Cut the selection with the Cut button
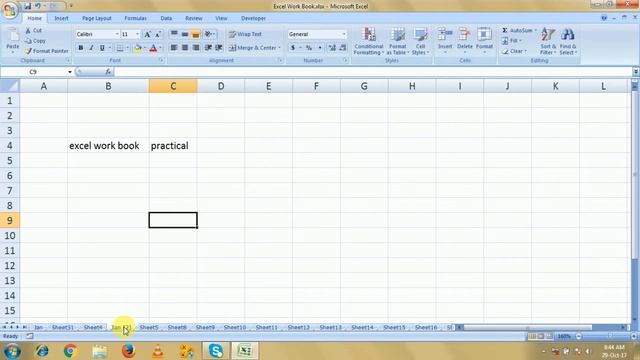 tap(33, 31)
